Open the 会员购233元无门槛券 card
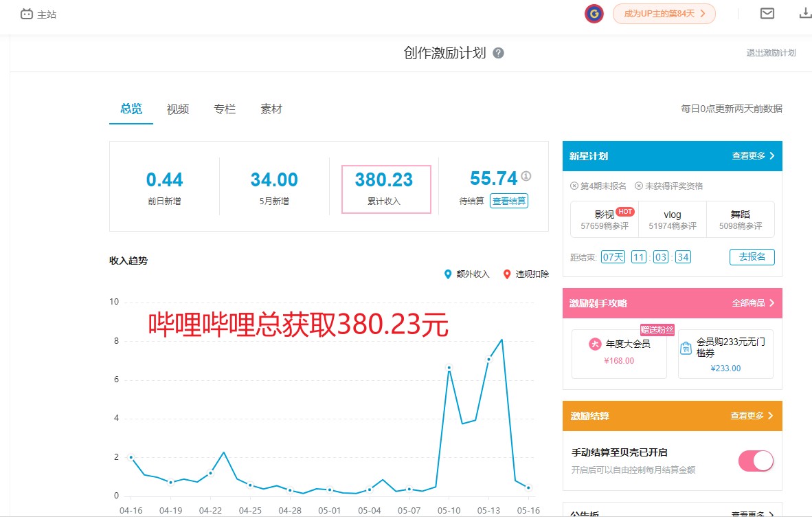This screenshot has height=517, width=812. point(725,354)
